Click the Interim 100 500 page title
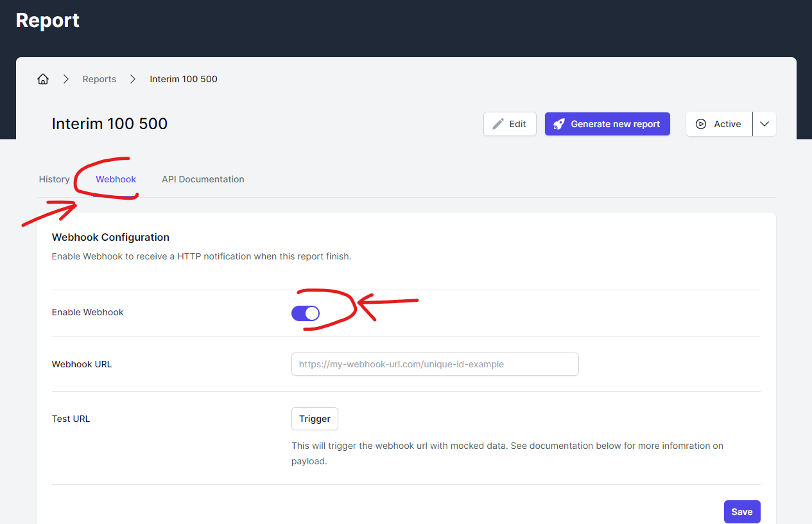 pyautogui.click(x=110, y=124)
